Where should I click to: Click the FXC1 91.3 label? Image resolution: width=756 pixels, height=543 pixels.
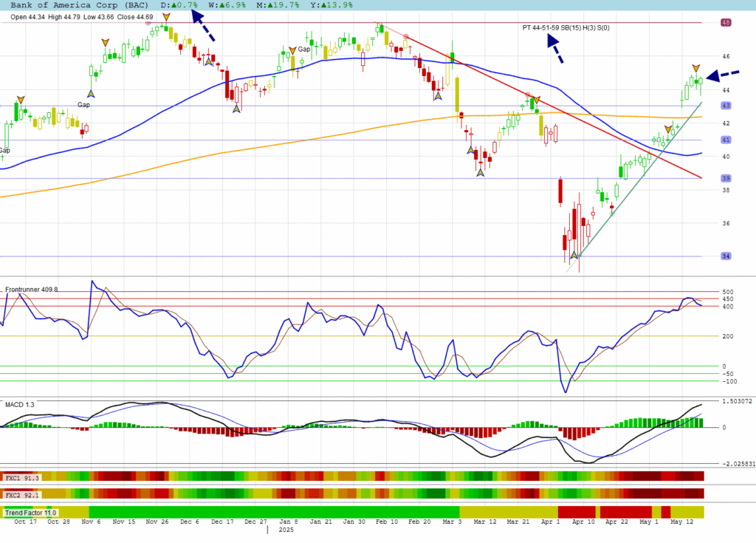(22, 478)
